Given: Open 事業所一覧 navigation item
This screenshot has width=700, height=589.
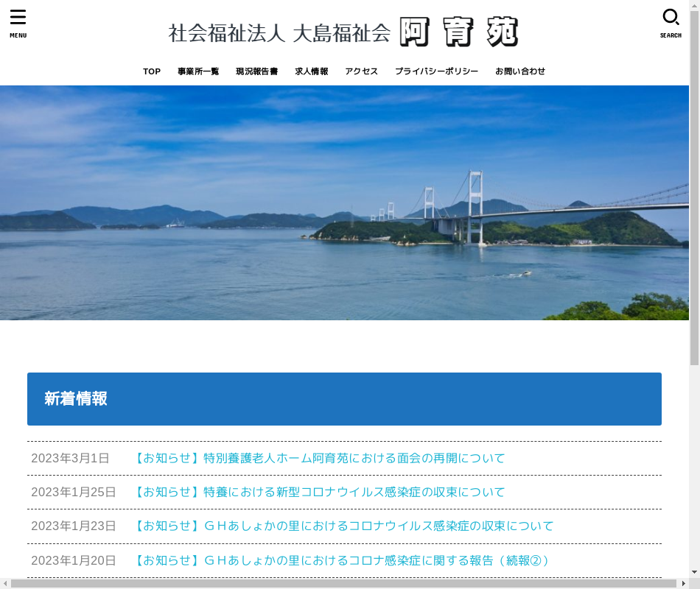Looking at the screenshot, I should (x=198, y=71).
